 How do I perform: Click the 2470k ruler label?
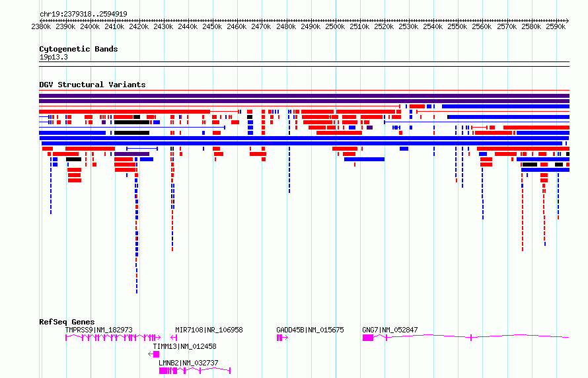[261, 26]
